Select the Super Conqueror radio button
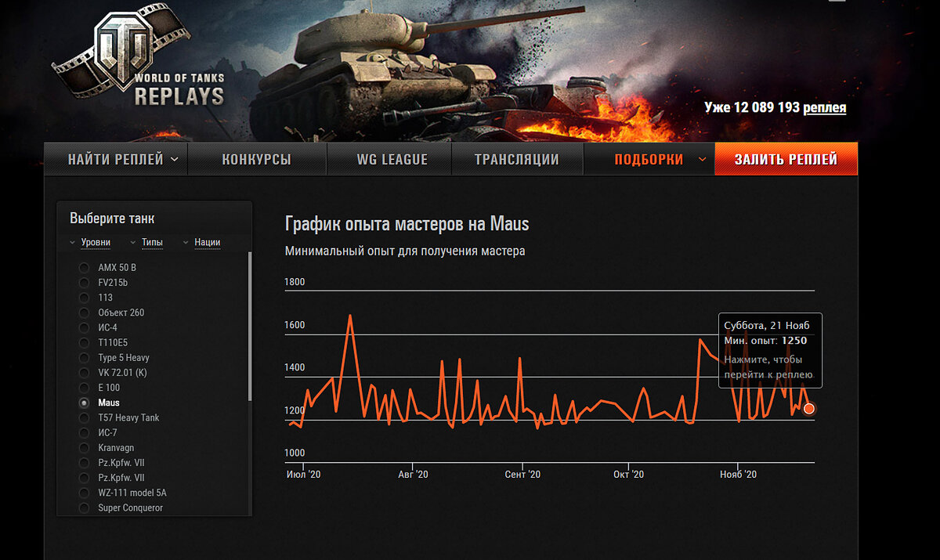The width and height of the screenshot is (940, 560). 84,508
